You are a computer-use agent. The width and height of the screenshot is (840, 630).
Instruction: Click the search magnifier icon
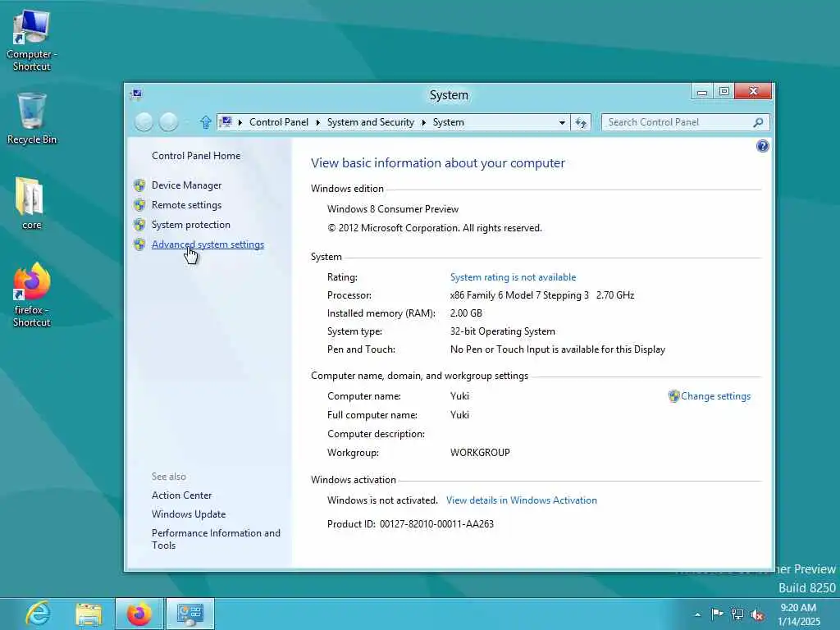[x=758, y=123]
